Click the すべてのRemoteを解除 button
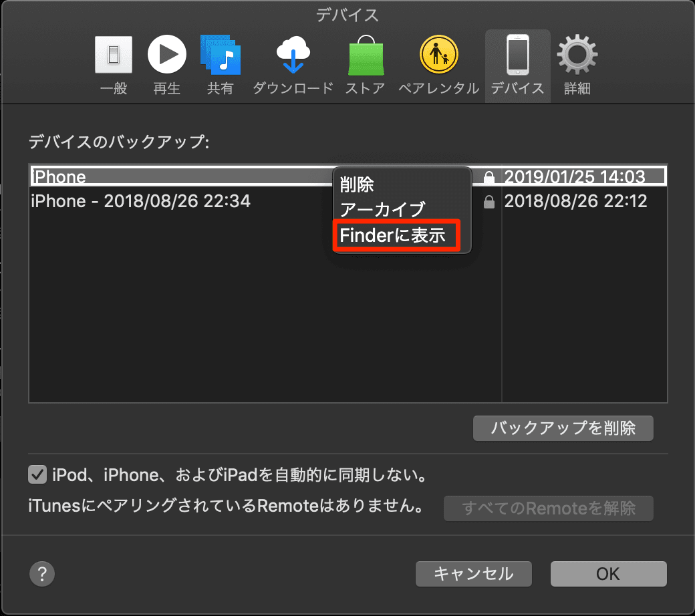 [548, 508]
